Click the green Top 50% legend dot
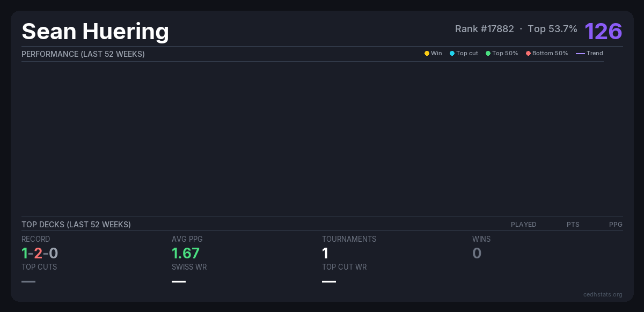This screenshot has width=644, height=312. point(488,54)
